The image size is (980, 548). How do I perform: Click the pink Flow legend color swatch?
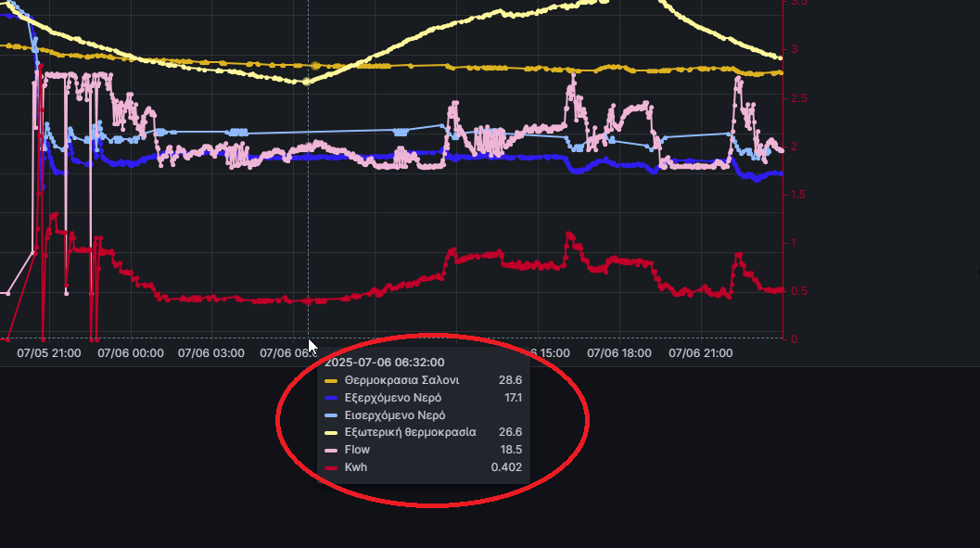pyautogui.click(x=331, y=450)
